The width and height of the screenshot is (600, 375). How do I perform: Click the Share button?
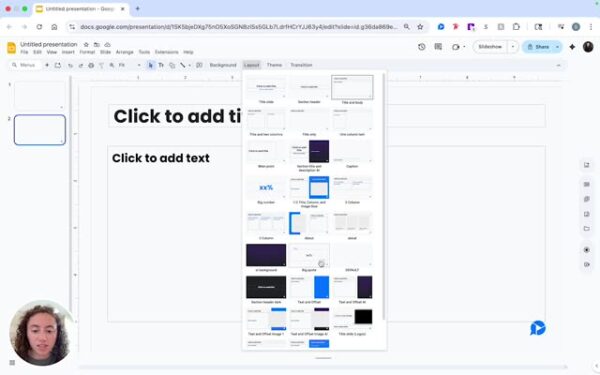point(538,47)
